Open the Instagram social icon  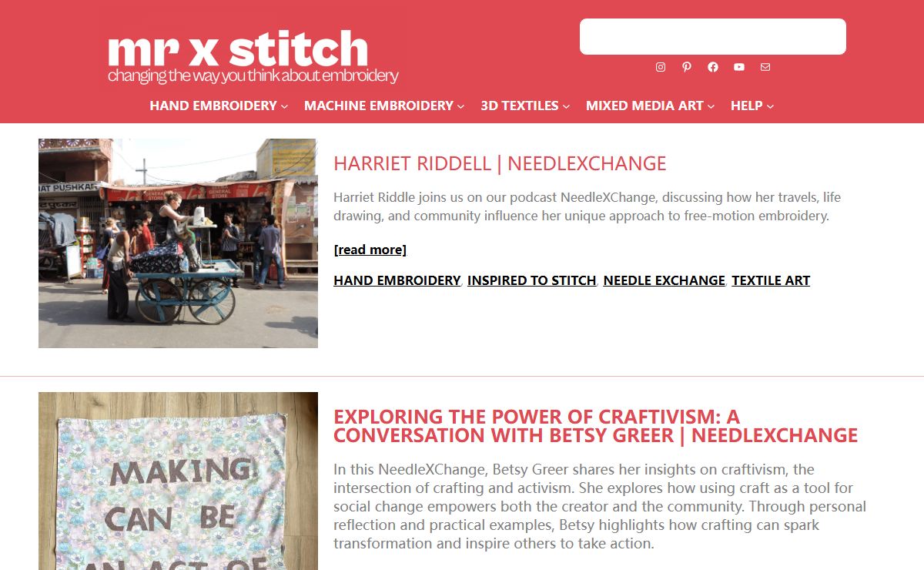(x=661, y=67)
